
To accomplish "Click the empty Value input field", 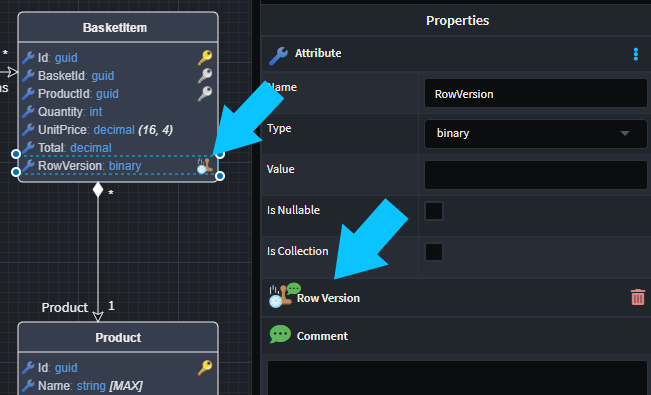I will [536, 175].
